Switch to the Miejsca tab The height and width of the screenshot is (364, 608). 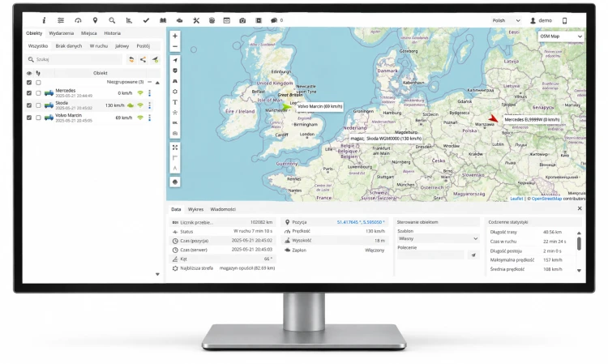(89, 33)
